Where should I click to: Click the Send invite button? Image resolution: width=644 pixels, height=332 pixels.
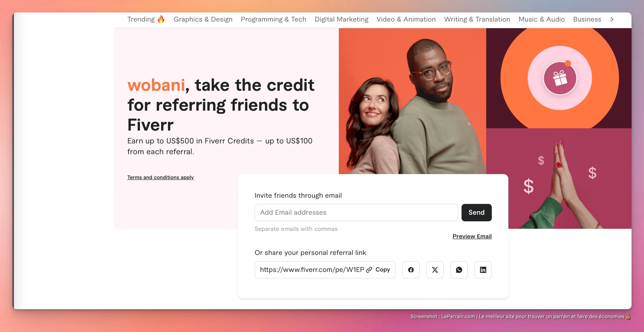476,213
